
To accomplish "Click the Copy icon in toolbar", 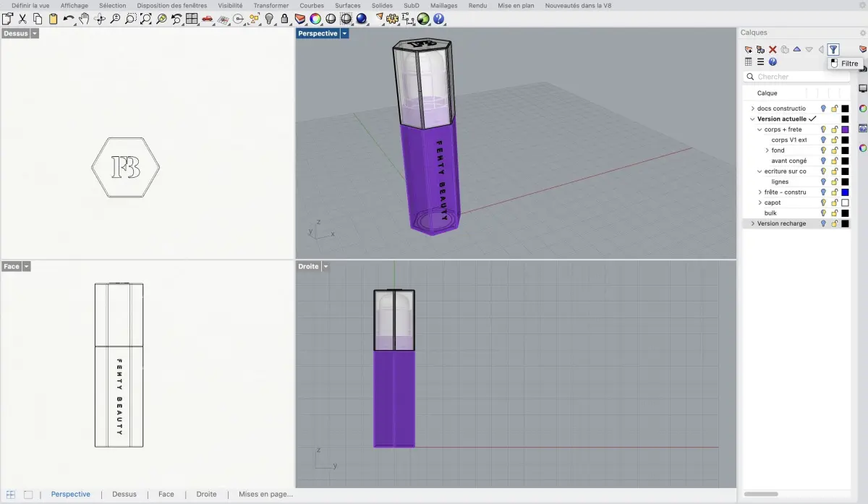I will point(38,19).
